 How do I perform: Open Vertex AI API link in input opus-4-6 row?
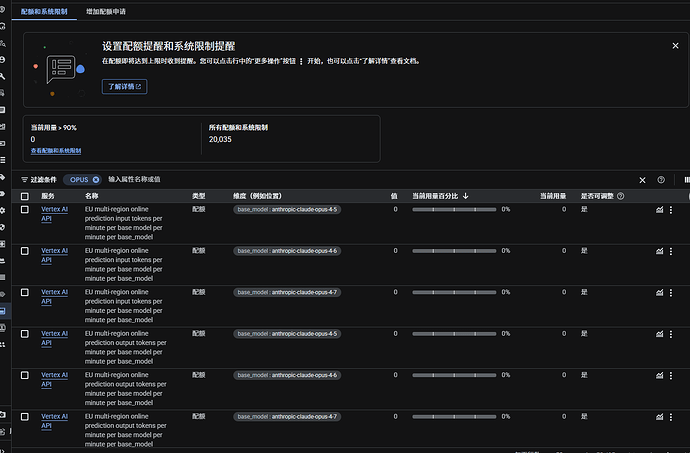[54, 255]
